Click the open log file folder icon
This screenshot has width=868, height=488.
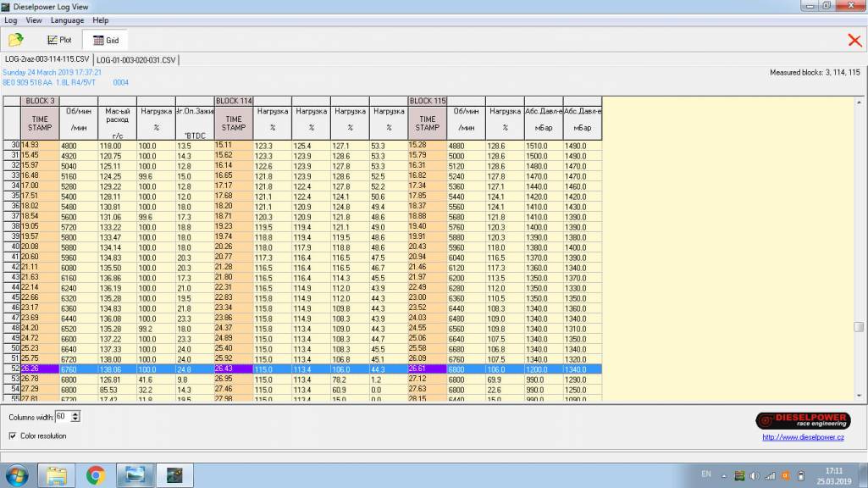pyautogui.click(x=15, y=40)
